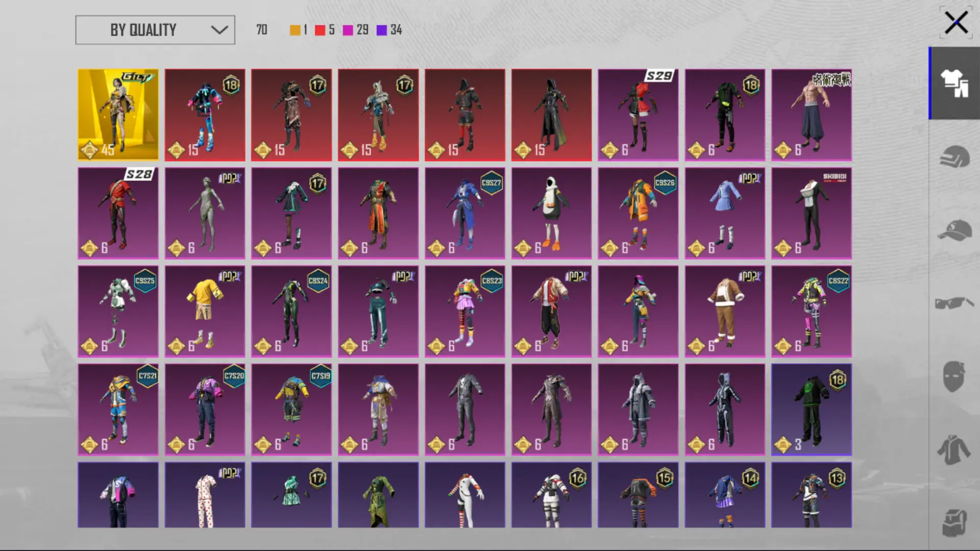The height and width of the screenshot is (551, 980).
Task: Select the green hoodie outfit worth 3
Action: pos(811,409)
